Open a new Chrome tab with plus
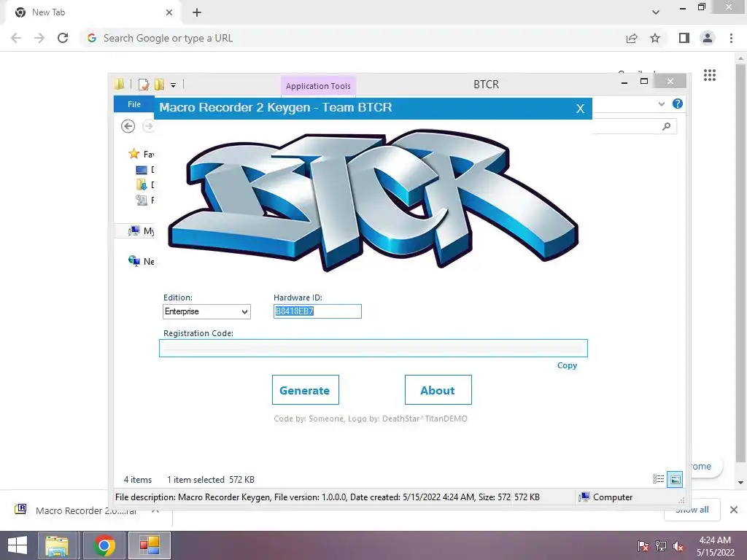 (x=197, y=12)
